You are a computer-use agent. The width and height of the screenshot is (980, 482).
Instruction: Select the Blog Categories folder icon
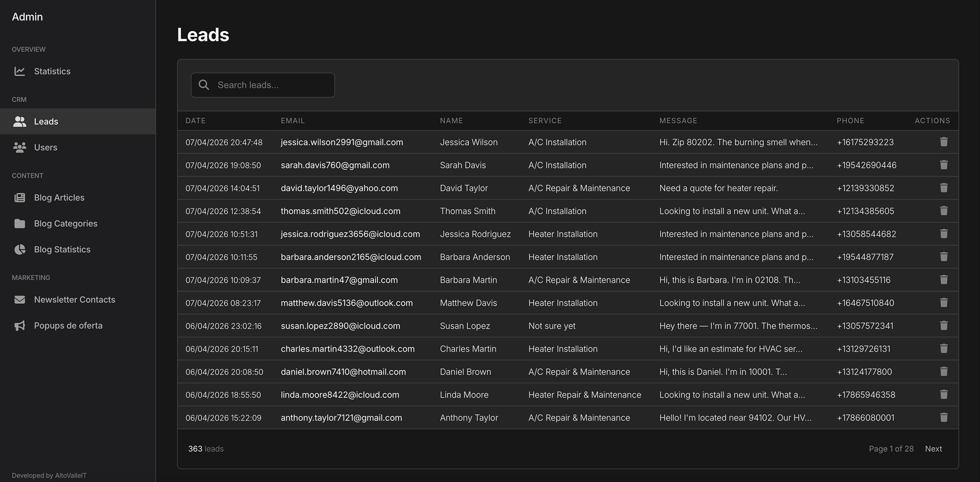point(19,223)
